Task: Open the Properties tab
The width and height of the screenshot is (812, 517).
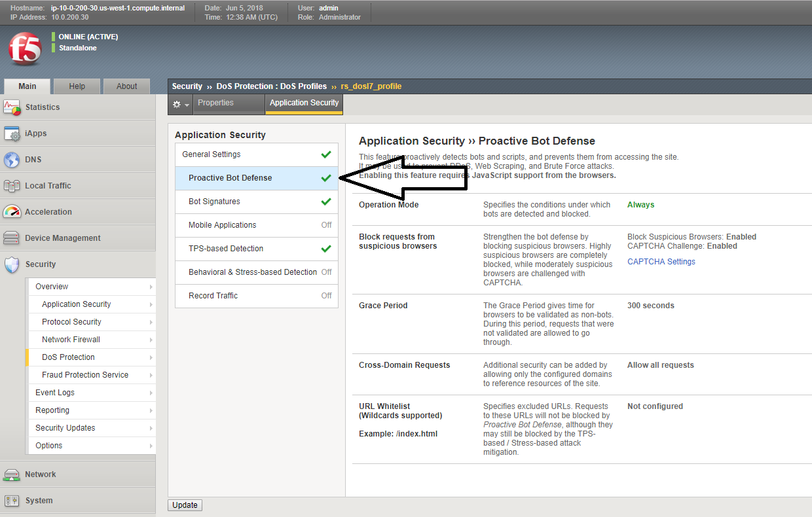Action: [229, 103]
